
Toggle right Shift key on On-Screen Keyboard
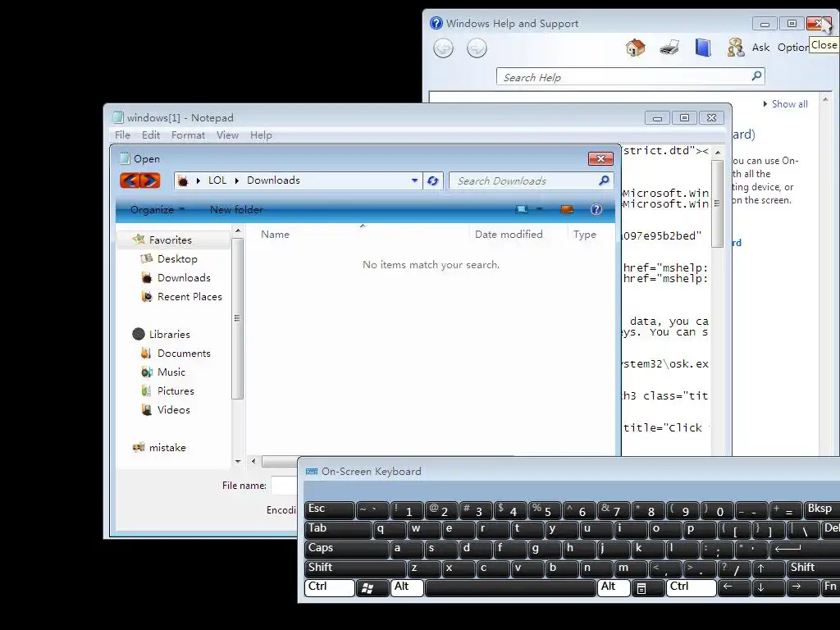pos(814,568)
